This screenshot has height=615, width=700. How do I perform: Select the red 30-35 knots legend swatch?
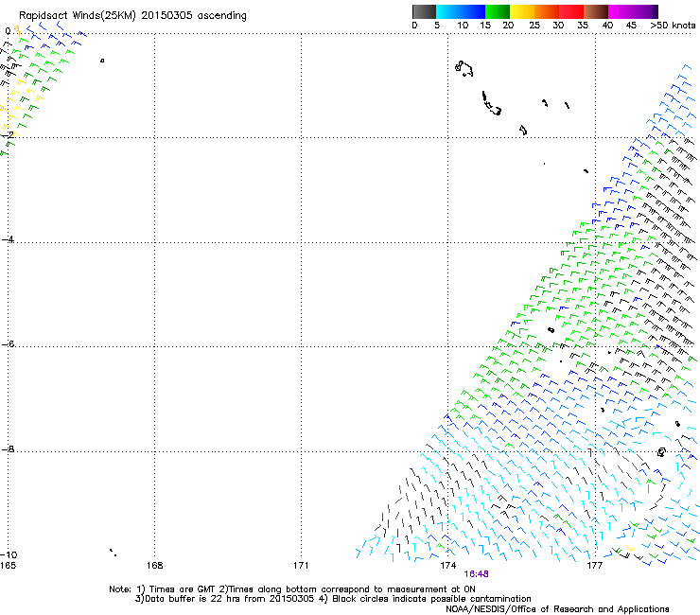click(x=571, y=11)
